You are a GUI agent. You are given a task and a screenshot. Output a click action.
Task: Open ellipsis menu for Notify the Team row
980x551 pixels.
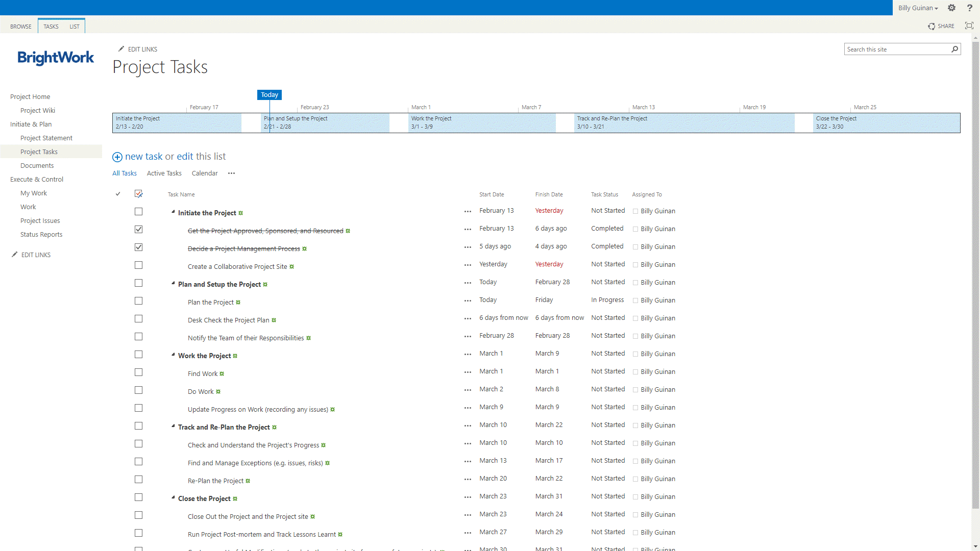[468, 336]
